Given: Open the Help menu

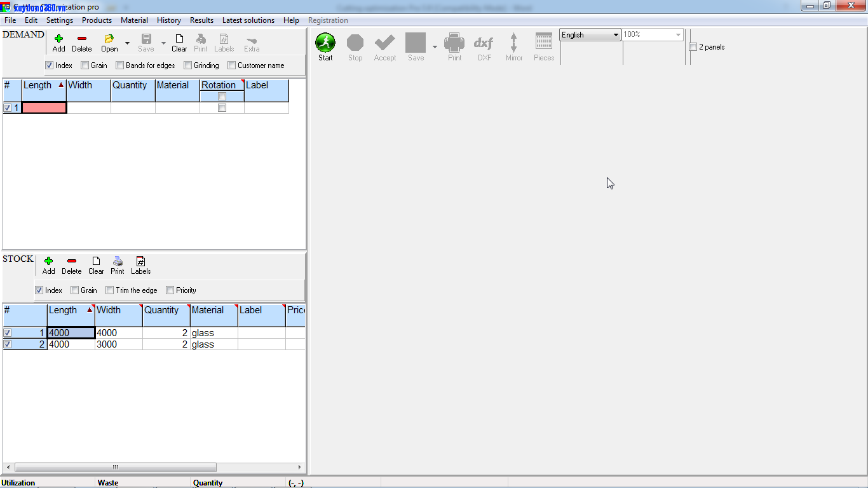Looking at the screenshot, I should (x=291, y=20).
